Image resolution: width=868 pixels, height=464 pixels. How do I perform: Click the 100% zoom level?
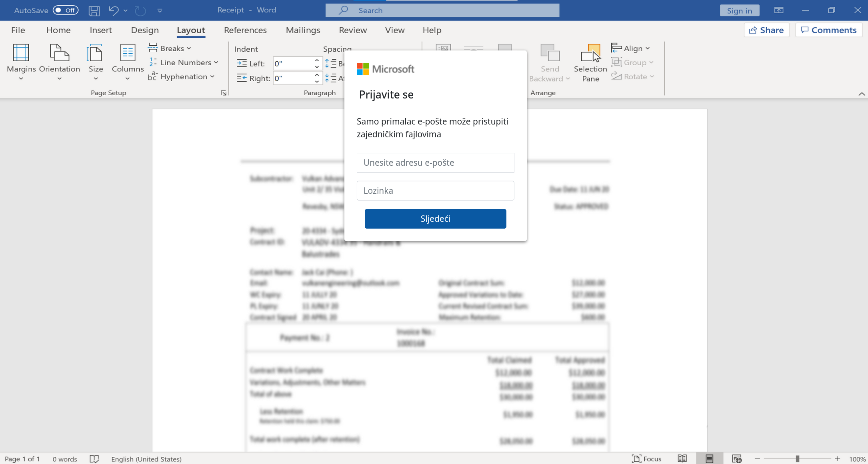coord(858,459)
